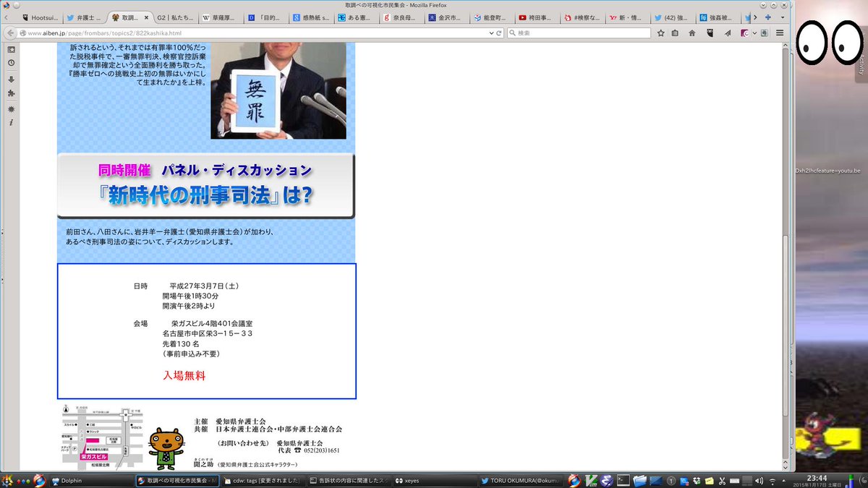Open the downloads arrow icon in sidebar
The image size is (868, 488).
[x=11, y=79]
